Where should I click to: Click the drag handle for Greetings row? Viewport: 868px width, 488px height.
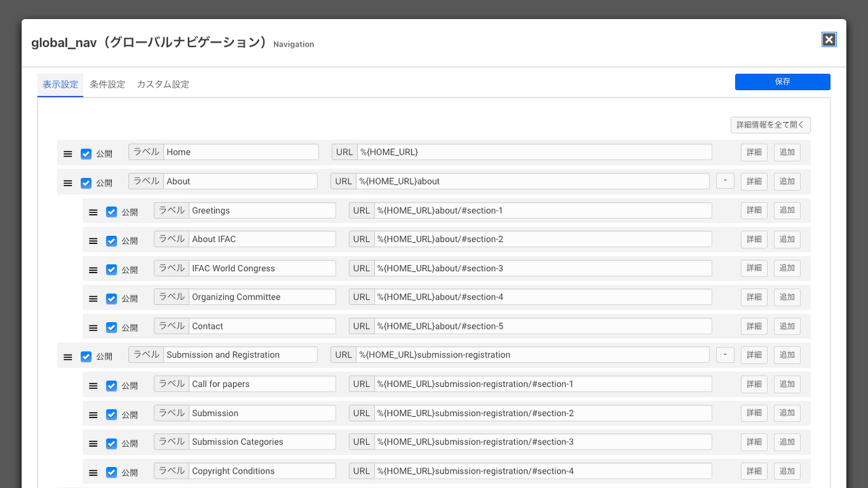(94, 212)
